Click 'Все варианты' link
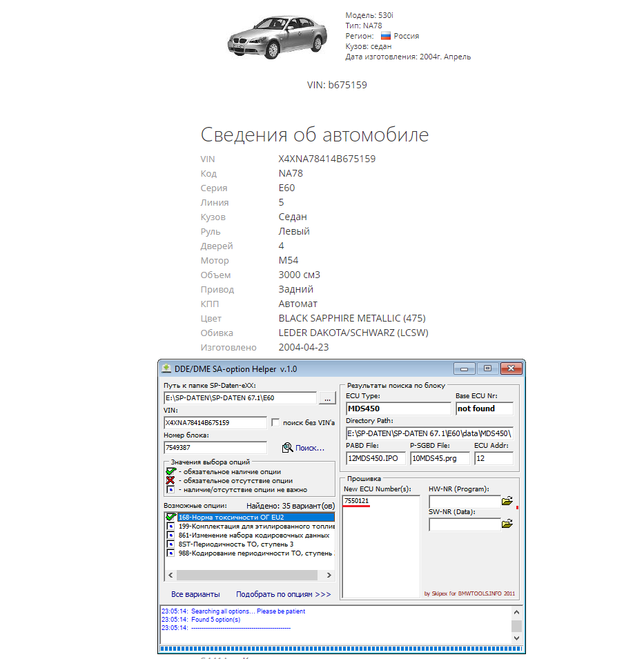The image size is (644, 659). tap(195, 594)
